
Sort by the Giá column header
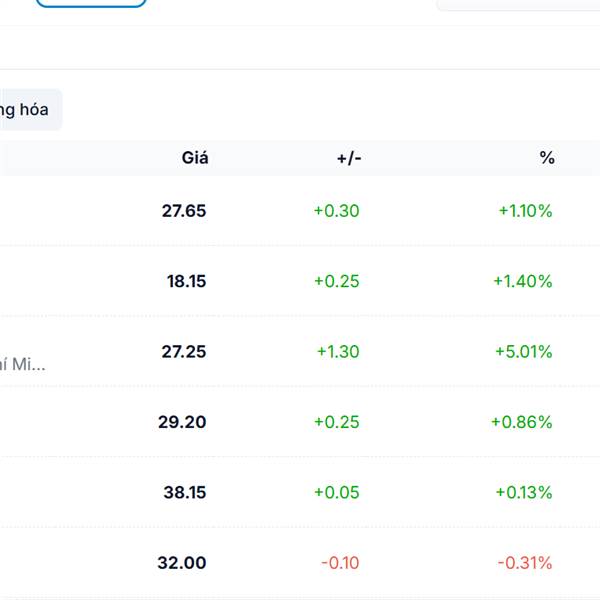pyautogui.click(x=195, y=158)
